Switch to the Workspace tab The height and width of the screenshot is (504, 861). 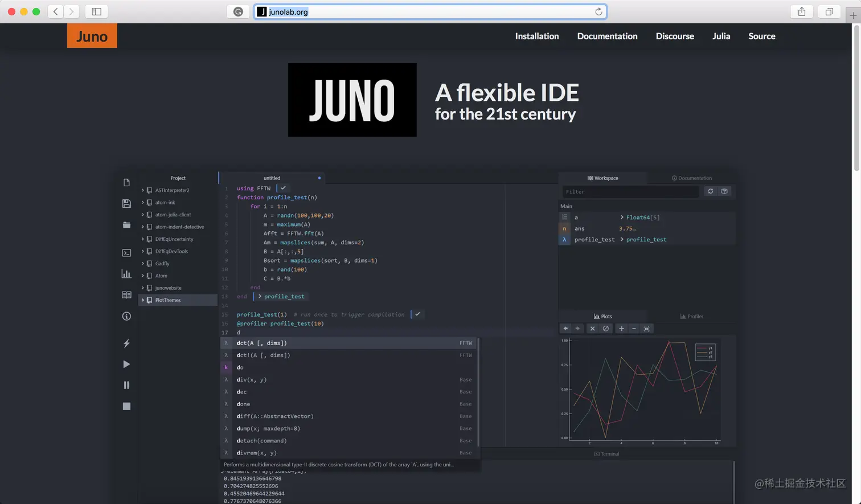(602, 178)
